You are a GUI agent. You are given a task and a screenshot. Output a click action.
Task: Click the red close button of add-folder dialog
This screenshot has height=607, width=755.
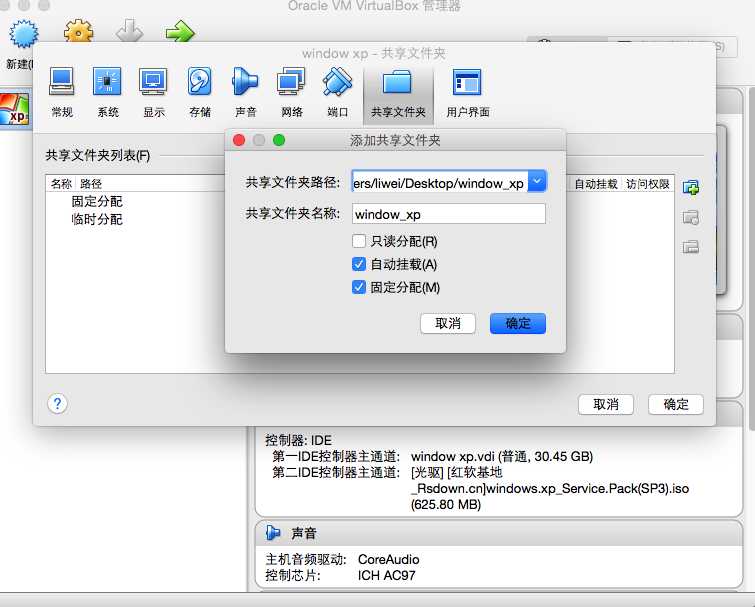point(239,140)
